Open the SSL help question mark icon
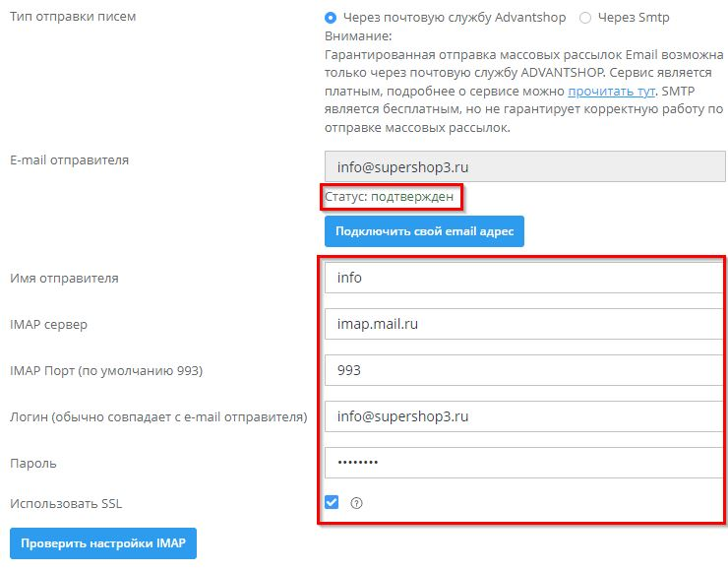This screenshot has height=571, width=728. 357,503
